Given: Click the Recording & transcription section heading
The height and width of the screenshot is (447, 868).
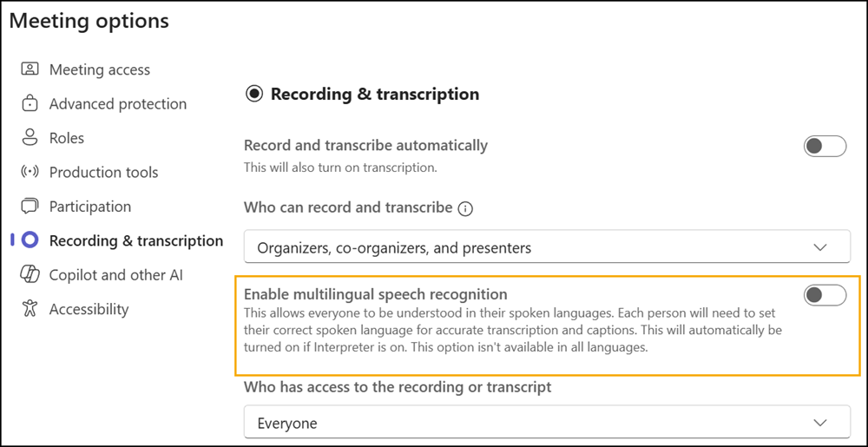Looking at the screenshot, I should (374, 94).
